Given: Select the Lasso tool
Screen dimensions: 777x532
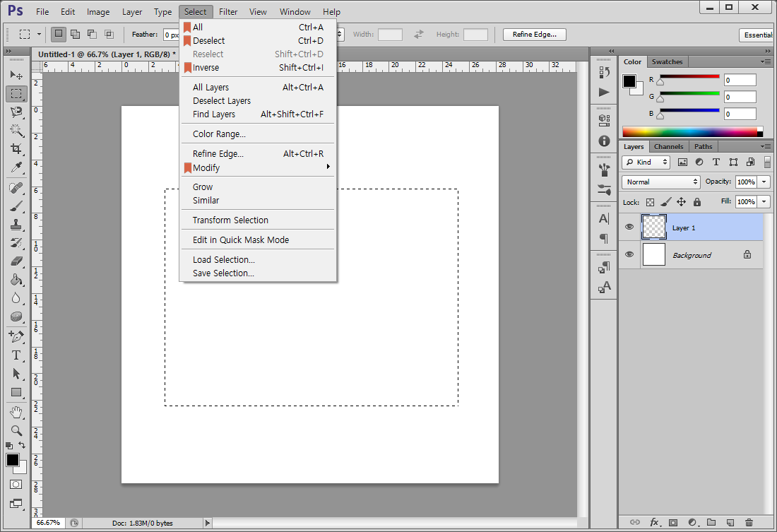Looking at the screenshot, I should [16, 112].
